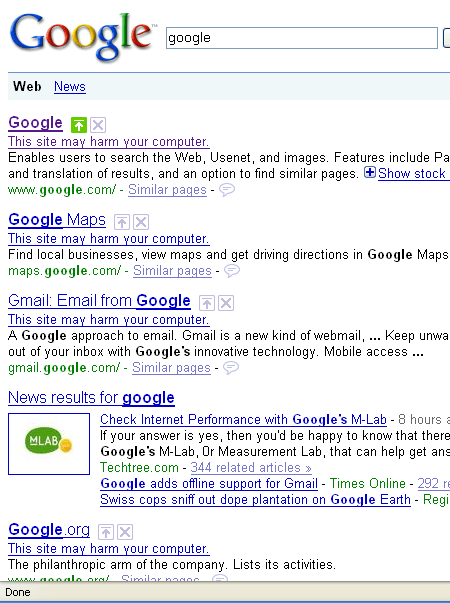This screenshot has height=603, width=450.
Task: Click harm warning under Gmail result
Action: (x=109, y=320)
